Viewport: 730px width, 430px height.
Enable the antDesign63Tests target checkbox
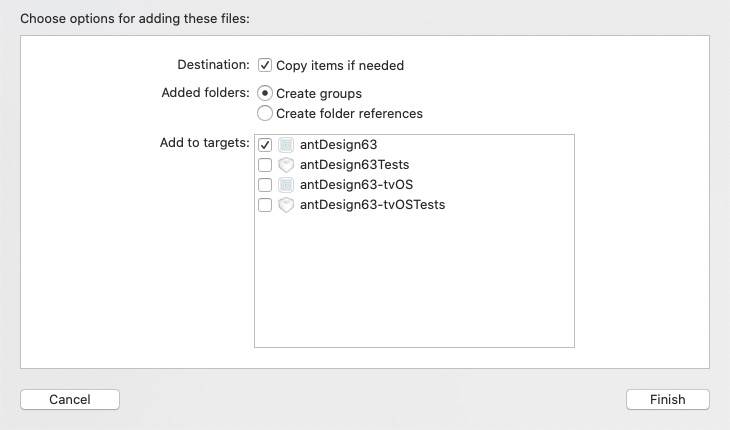pos(265,165)
